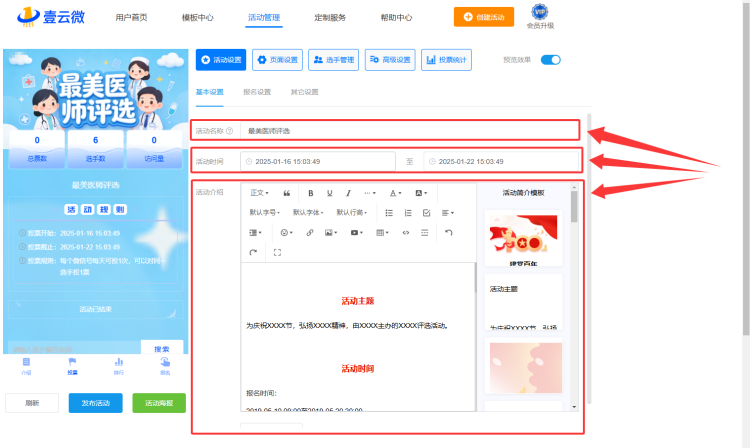Click the Bold formatting icon
Viewport: 750px width, 448px height.
[310, 193]
